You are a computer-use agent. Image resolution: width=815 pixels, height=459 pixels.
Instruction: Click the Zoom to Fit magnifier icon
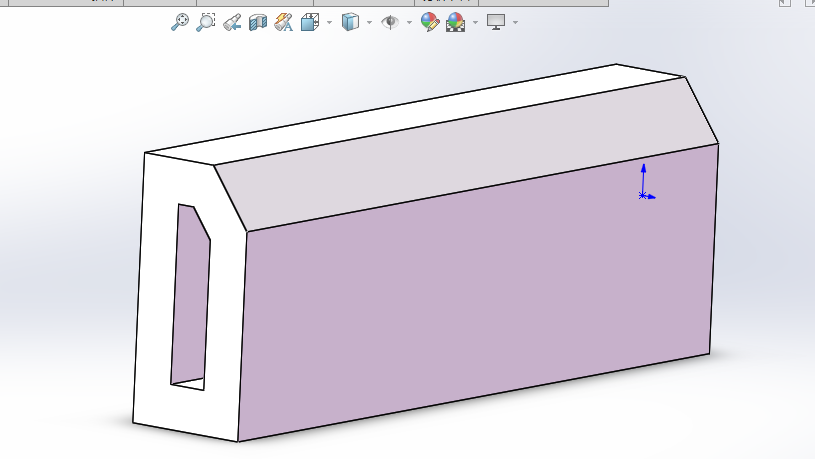pyautogui.click(x=180, y=21)
